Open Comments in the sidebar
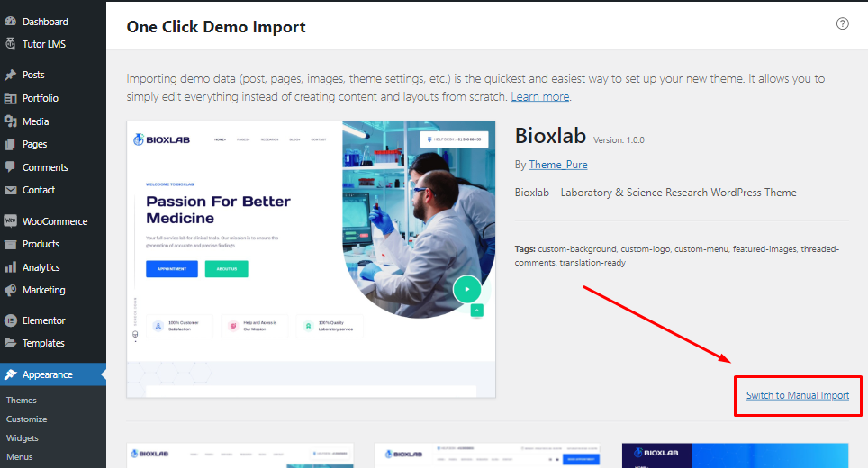 pyautogui.click(x=45, y=167)
